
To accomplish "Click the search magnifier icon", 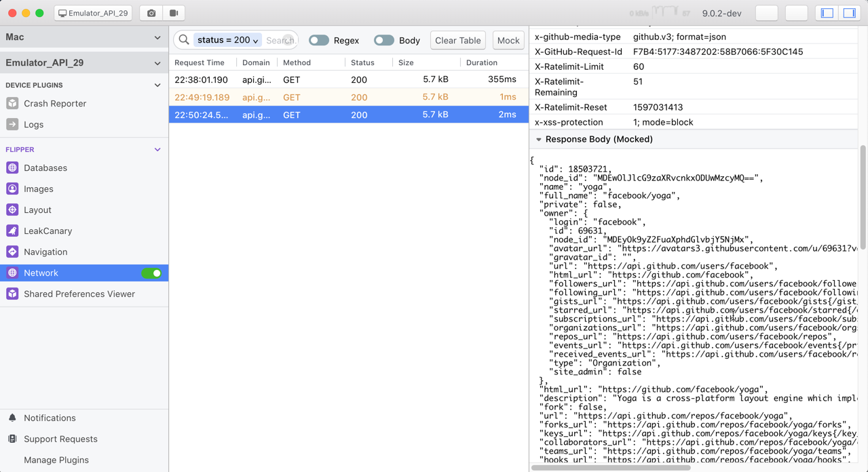I will click(x=184, y=40).
